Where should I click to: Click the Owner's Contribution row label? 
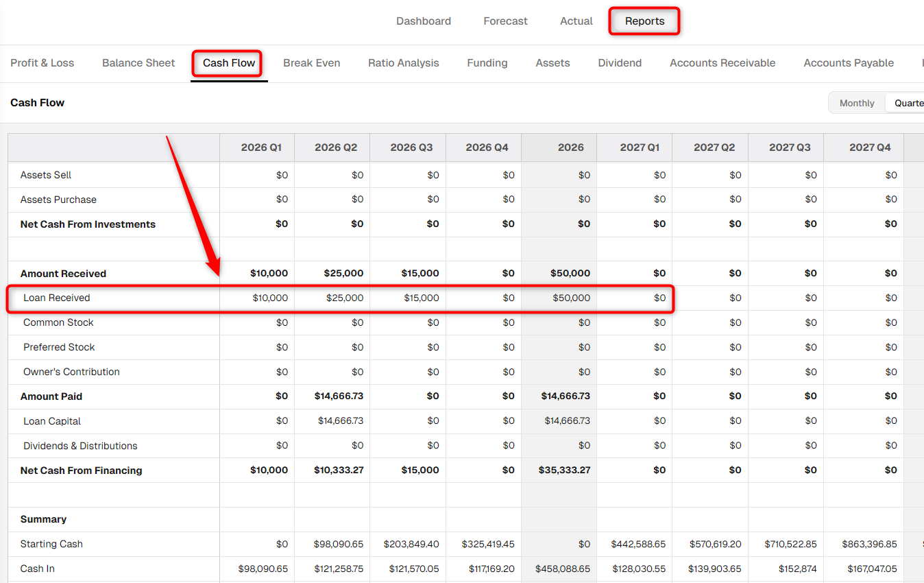tap(71, 372)
